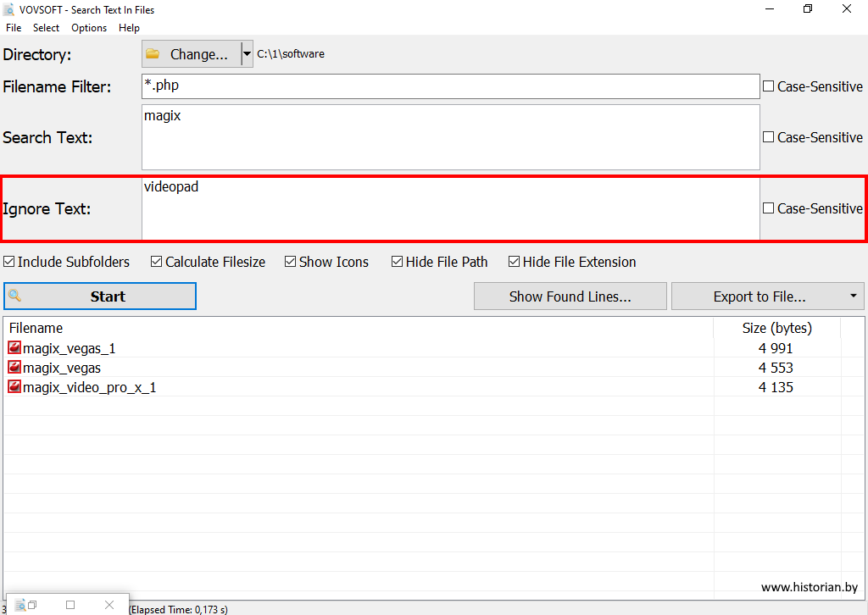Click the app icon on the small floating window
Viewport: 868px width, 615px height.
pos(20,605)
